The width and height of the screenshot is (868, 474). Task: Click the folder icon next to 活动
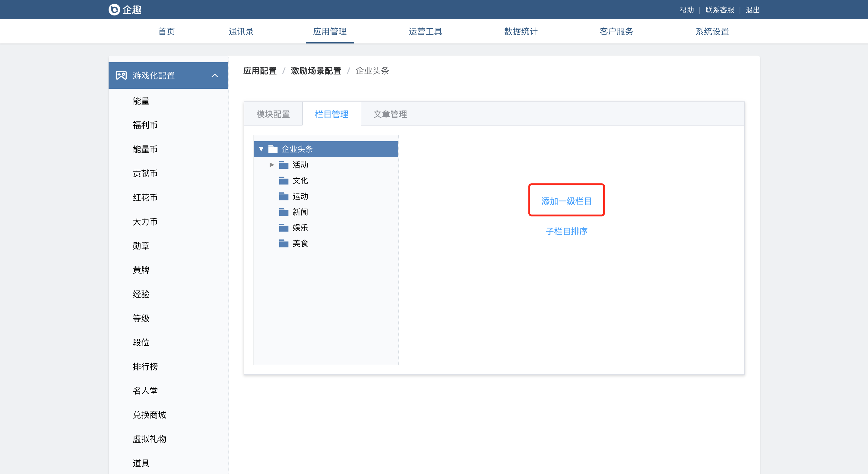coord(284,165)
